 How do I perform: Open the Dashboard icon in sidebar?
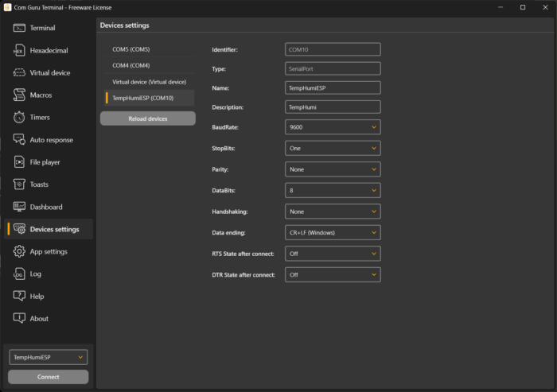tap(19, 207)
